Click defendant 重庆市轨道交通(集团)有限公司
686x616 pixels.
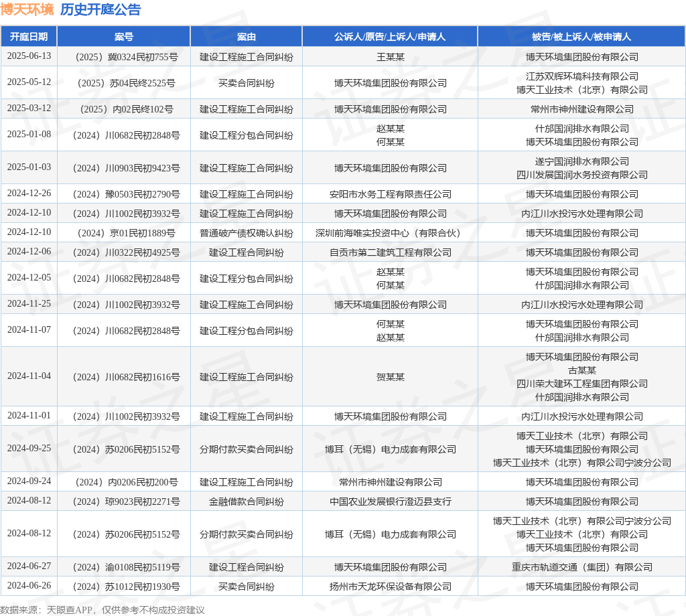click(x=582, y=567)
